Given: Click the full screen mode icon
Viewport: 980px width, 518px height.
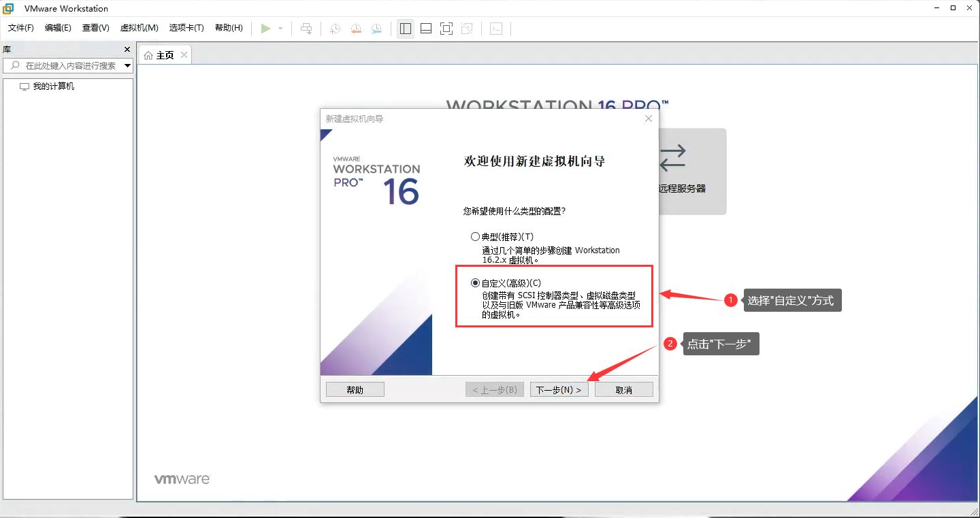Looking at the screenshot, I should click(x=446, y=29).
